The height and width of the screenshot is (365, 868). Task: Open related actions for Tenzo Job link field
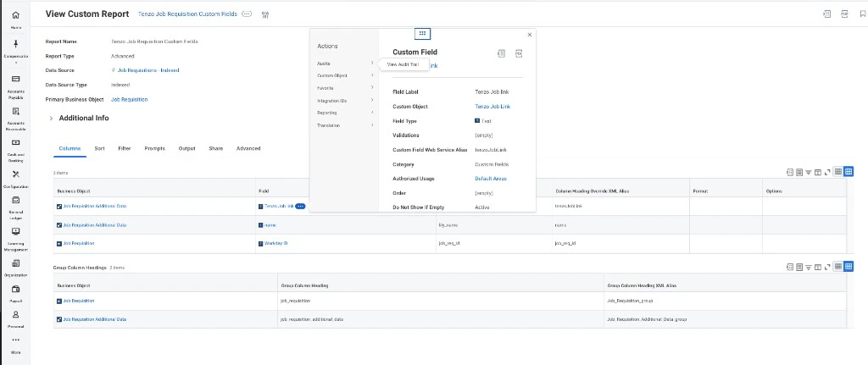(x=300, y=207)
